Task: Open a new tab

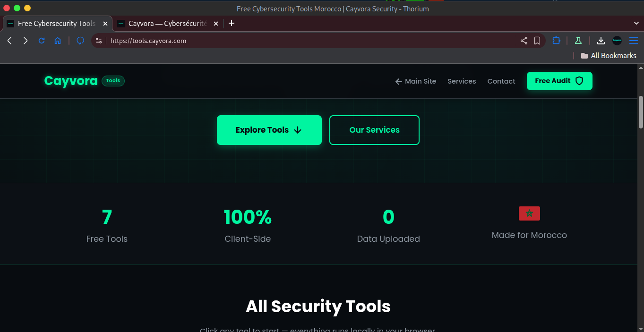Action: click(232, 23)
